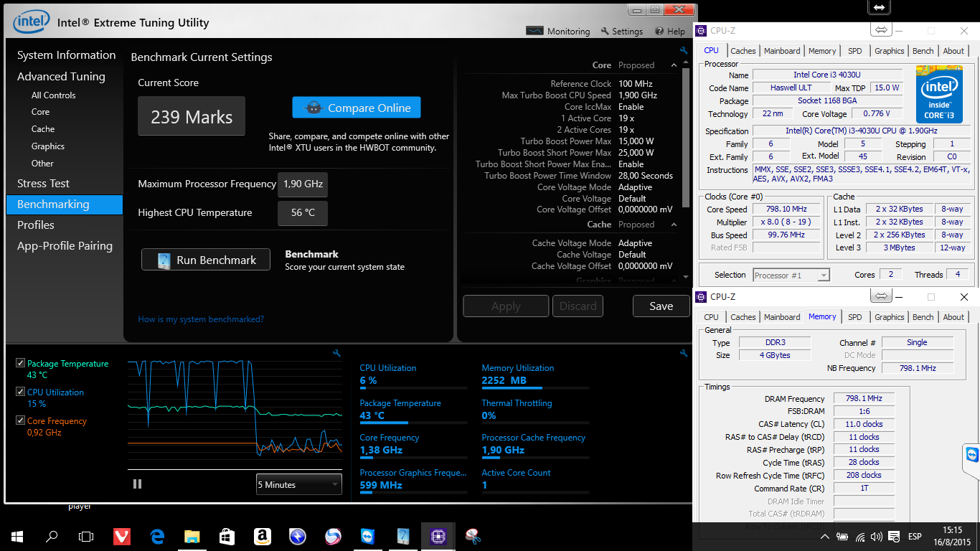The image size is (980, 551).
Task: Click the 239 Marks score box
Action: pyautogui.click(x=192, y=116)
